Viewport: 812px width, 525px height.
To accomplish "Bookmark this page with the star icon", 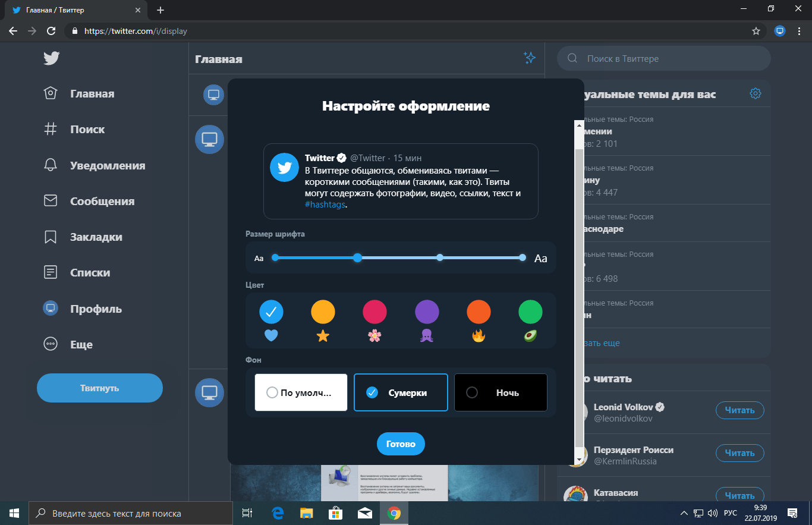I will [756, 31].
